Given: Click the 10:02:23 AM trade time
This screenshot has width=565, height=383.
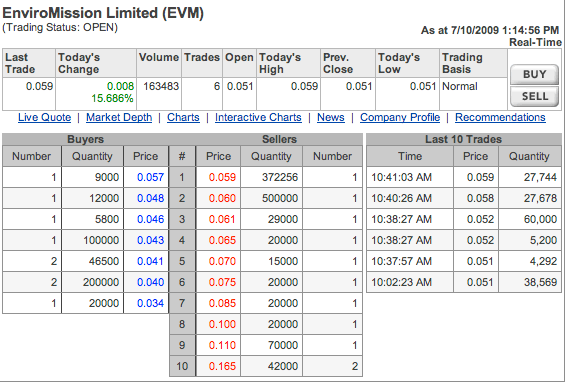Looking at the screenshot, I should (x=401, y=282).
